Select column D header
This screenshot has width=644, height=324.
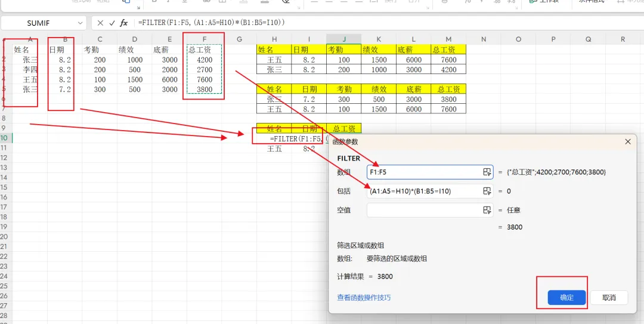coord(135,39)
